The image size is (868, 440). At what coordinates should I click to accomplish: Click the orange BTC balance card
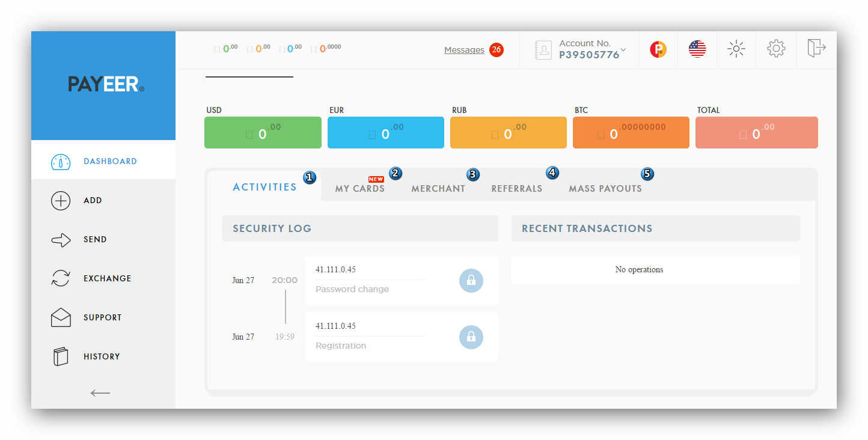[x=631, y=132]
